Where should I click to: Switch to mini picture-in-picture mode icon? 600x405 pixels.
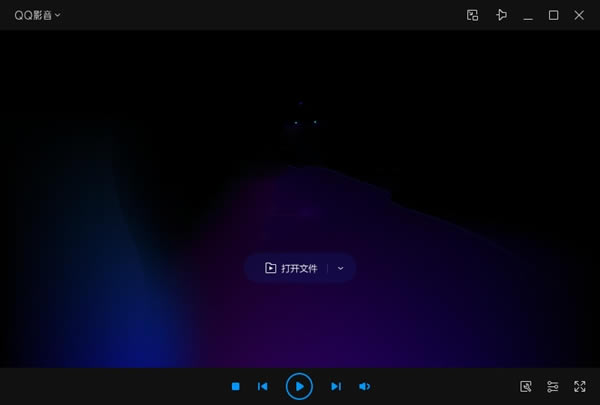(x=473, y=15)
